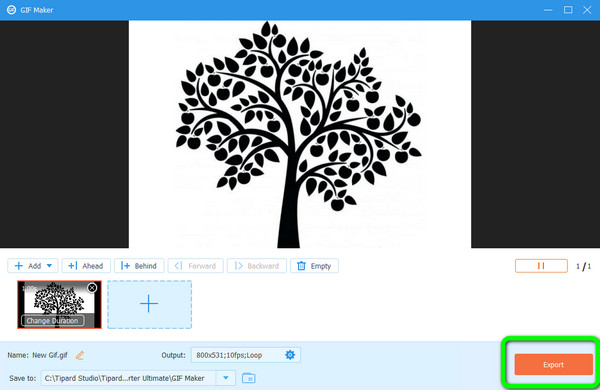
Task: Open the save folder via folder icon
Action: tap(248, 378)
